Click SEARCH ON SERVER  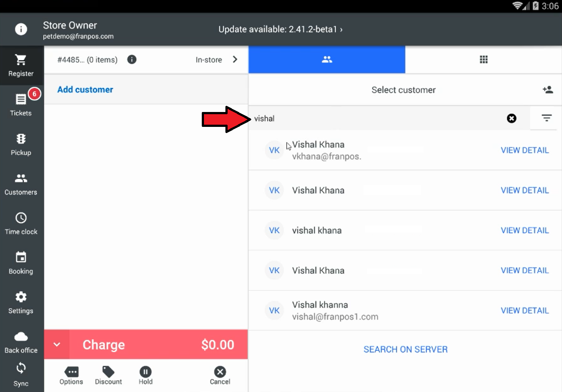click(405, 350)
